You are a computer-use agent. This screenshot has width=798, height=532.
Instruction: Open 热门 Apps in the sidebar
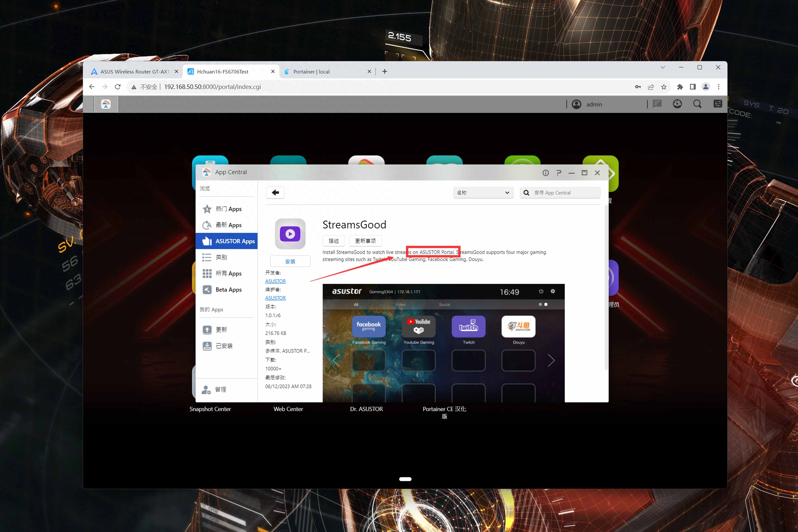click(x=226, y=209)
